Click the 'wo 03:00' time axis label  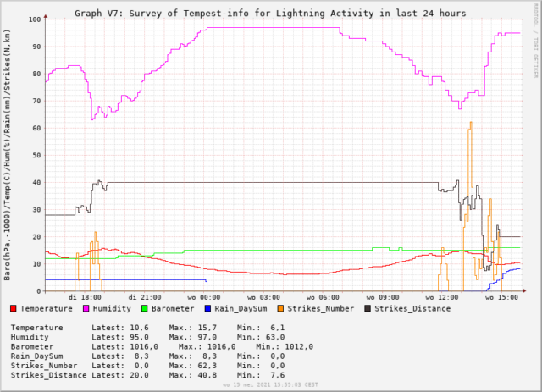[263, 297]
